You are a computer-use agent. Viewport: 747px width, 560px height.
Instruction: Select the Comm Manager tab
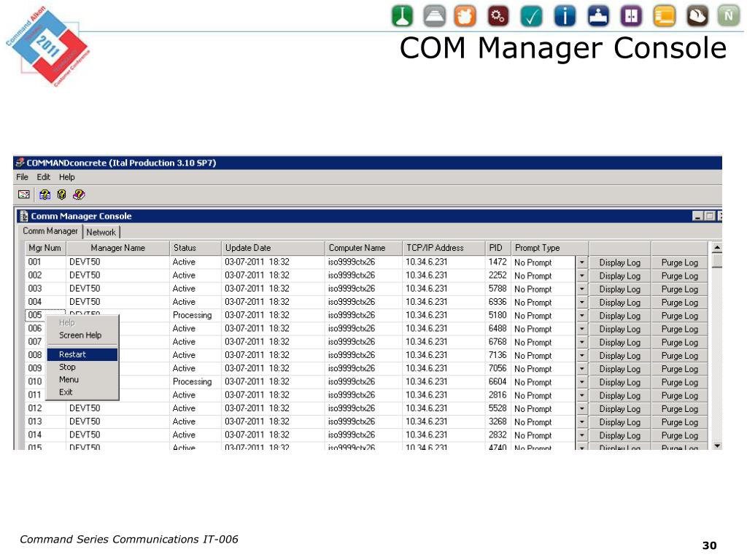pos(50,231)
